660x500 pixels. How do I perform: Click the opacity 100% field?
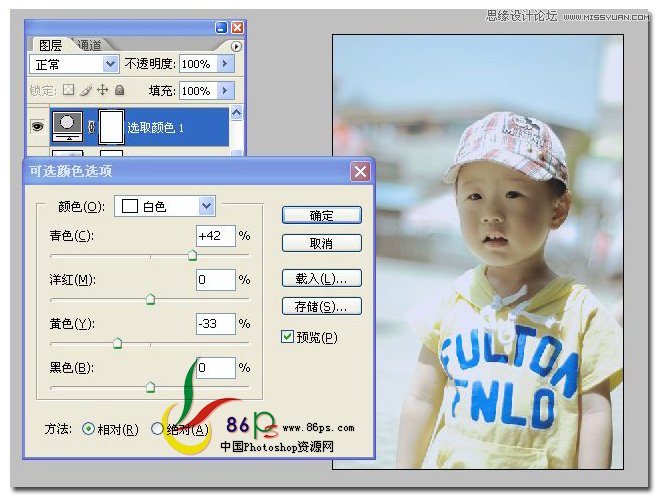click(x=198, y=64)
